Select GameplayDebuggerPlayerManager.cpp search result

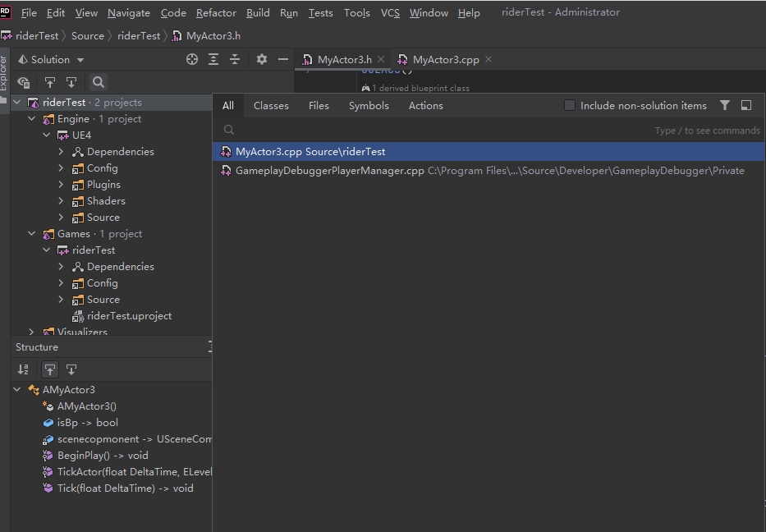pos(489,171)
